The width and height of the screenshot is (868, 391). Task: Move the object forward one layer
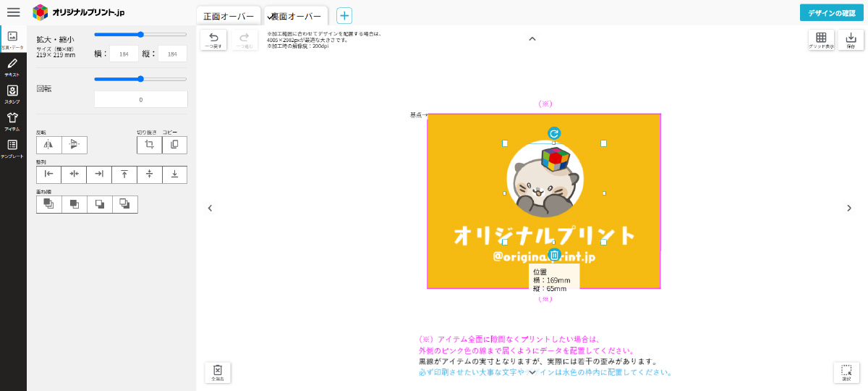[74, 204]
